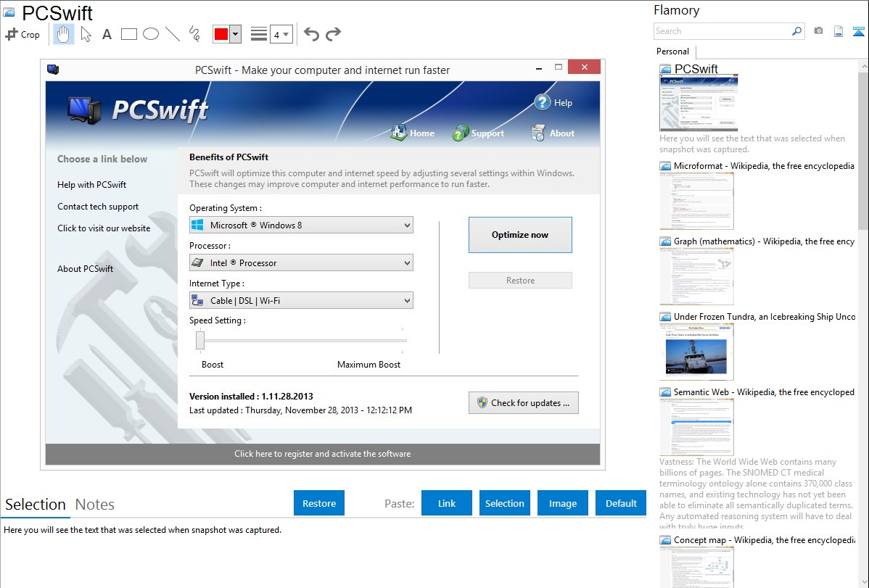Click the PCSwift title bar app icon
Viewport: 869px width, 588px height.
pyautogui.click(x=53, y=70)
